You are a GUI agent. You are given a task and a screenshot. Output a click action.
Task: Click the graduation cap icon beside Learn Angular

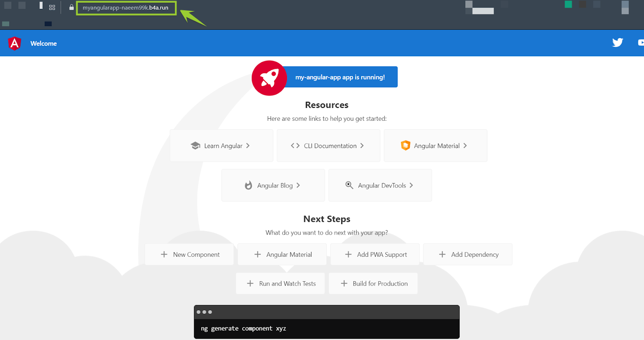click(196, 146)
